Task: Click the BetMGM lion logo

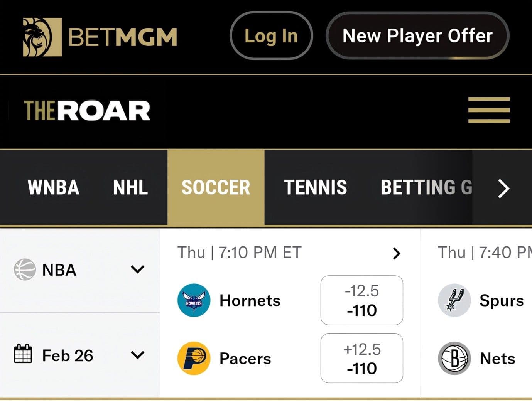Action: 40,36
